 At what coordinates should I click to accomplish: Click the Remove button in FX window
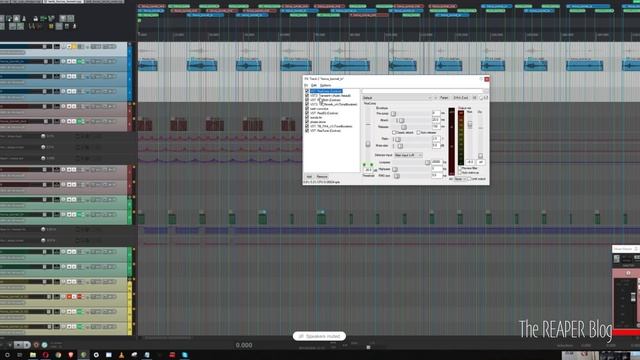coord(322,177)
